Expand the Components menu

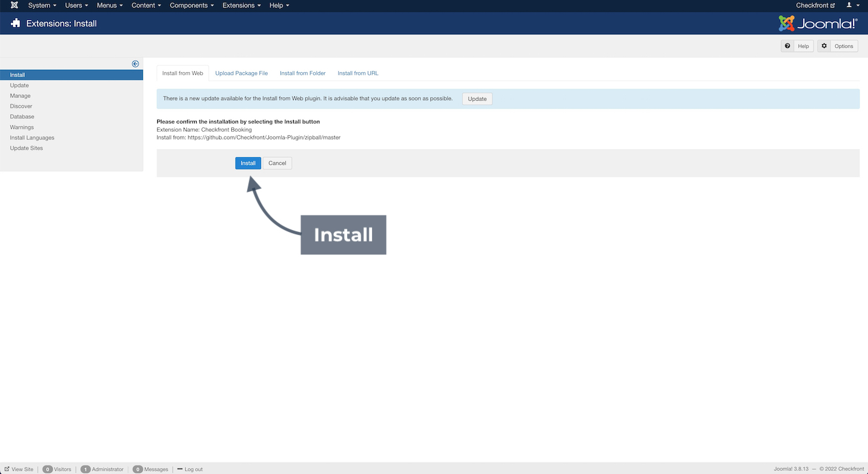tap(192, 5)
